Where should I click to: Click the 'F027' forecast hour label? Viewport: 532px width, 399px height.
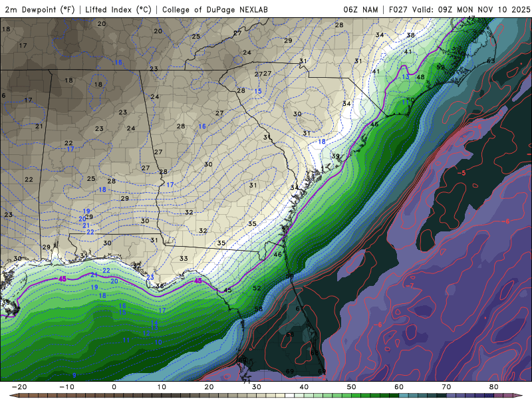coord(398,9)
